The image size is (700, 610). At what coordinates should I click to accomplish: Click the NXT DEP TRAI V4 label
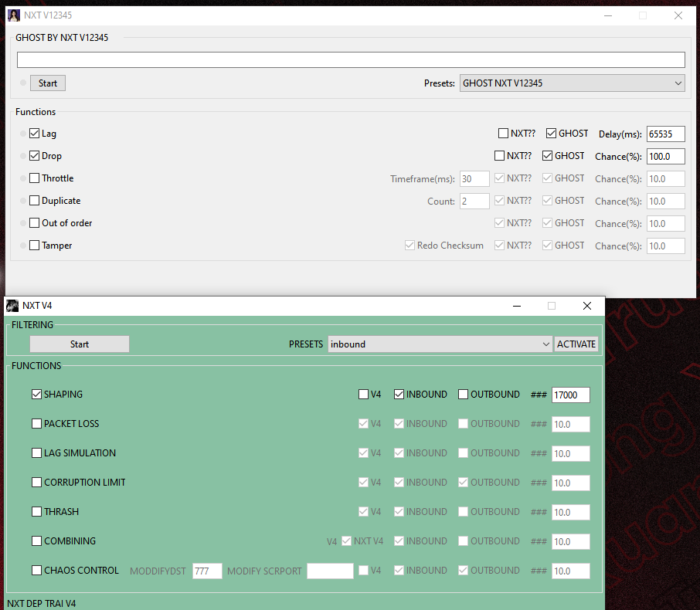[x=42, y=603]
